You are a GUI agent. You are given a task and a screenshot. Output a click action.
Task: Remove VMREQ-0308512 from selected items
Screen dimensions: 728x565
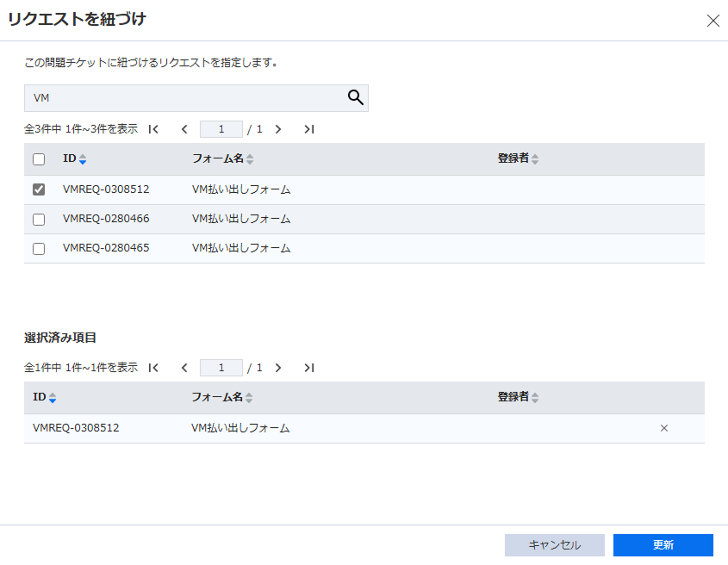[663, 428]
